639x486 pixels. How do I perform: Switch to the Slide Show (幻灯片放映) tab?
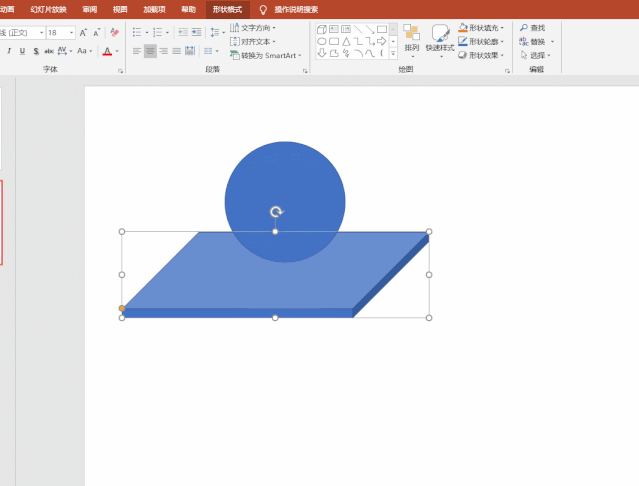(49, 9)
